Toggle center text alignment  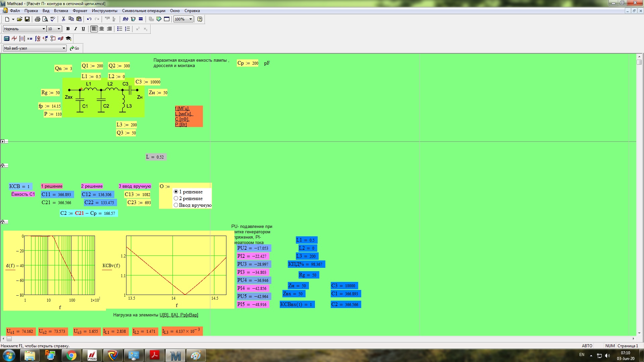(102, 29)
